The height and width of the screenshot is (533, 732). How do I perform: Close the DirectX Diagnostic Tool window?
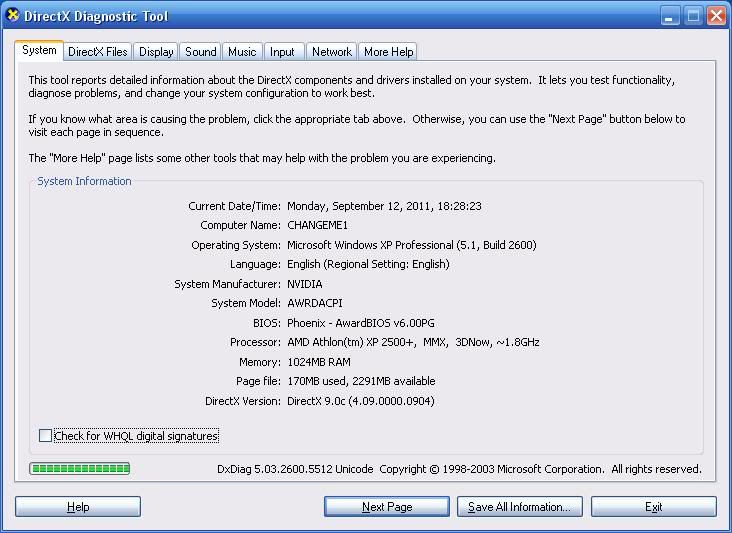716,16
